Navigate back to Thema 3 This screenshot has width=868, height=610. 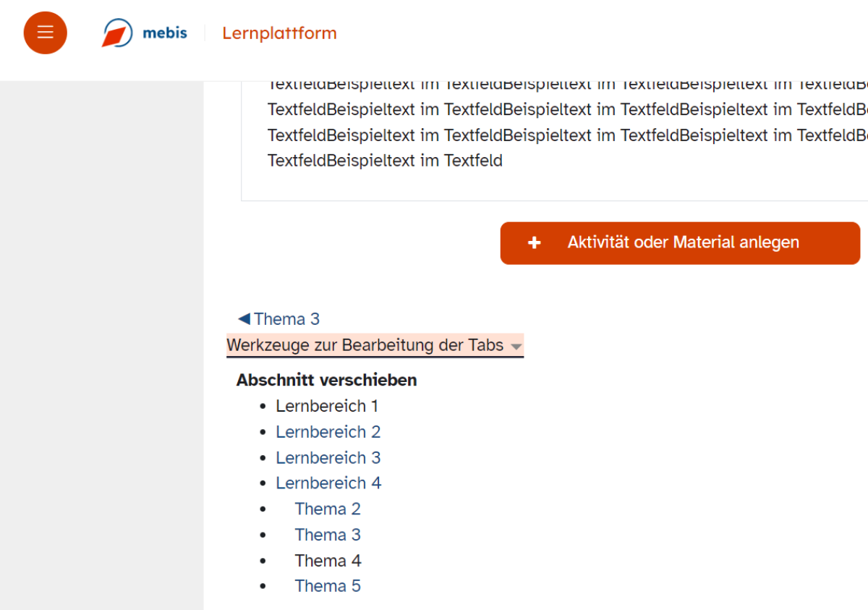[x=287, y=318]
